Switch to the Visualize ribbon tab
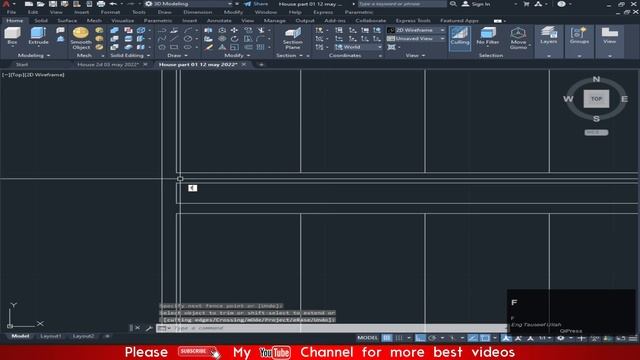640x360 pixels. coord(122,20)
